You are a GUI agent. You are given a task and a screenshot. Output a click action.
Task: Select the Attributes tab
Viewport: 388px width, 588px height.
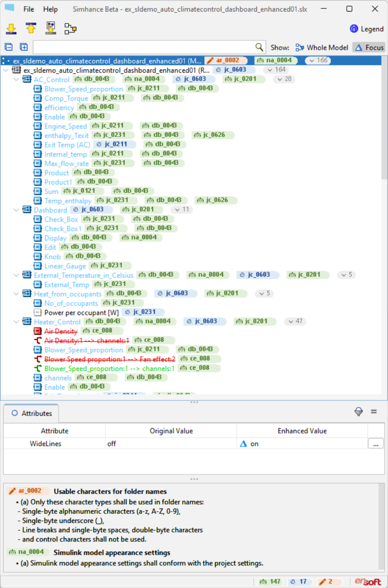31,413
